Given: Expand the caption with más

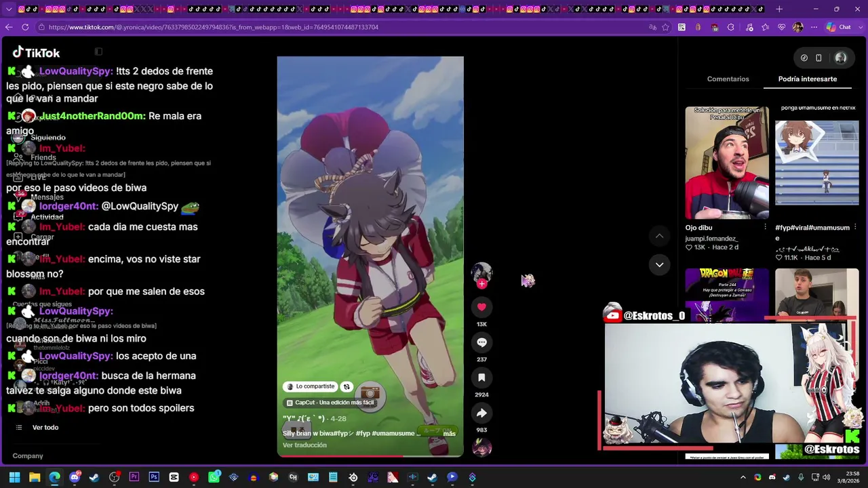Looking at the screenshot, I should tap(450, 434).
